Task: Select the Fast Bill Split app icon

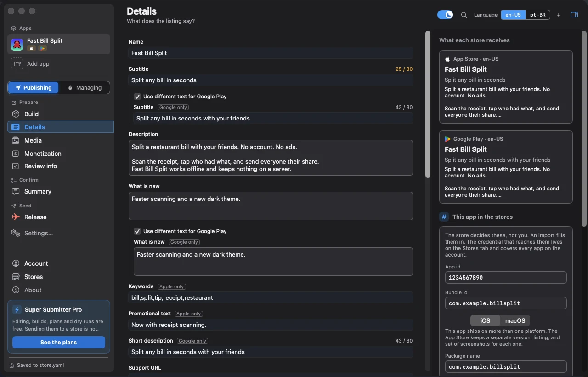Action: pyautogui.click(x=17, y=44)
